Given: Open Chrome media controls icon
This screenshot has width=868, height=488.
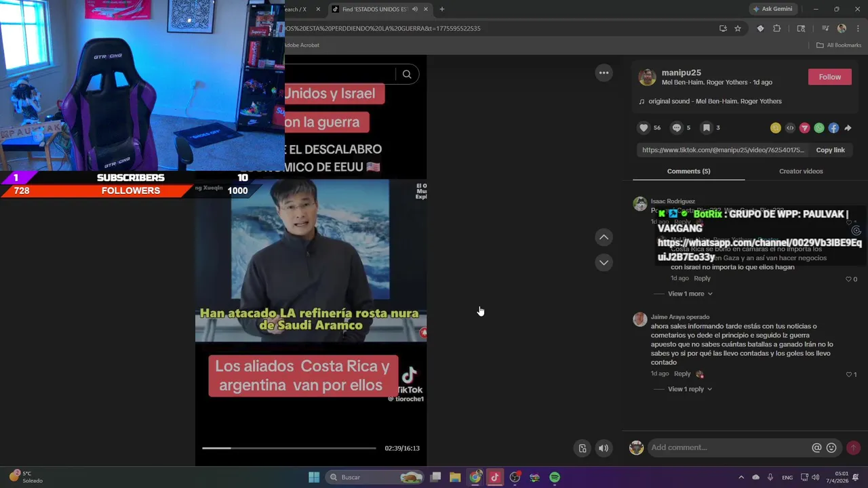Looking at the screenshot, I should pos(825,28).
